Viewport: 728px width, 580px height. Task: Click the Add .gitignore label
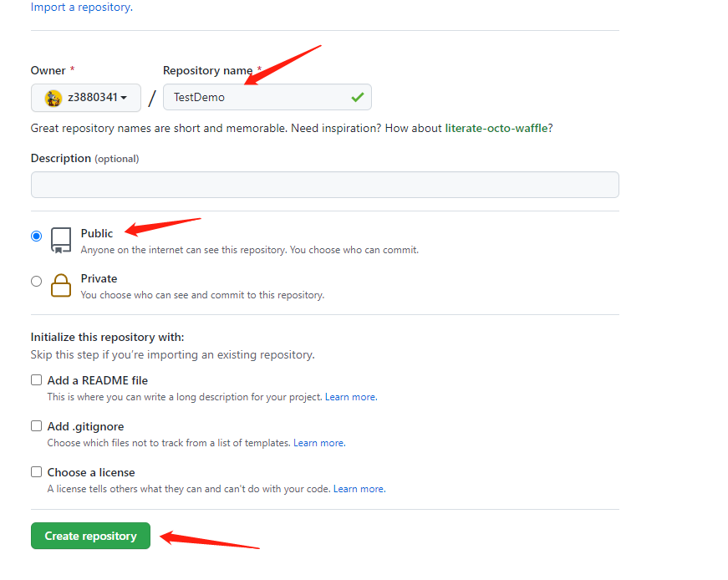85,426
